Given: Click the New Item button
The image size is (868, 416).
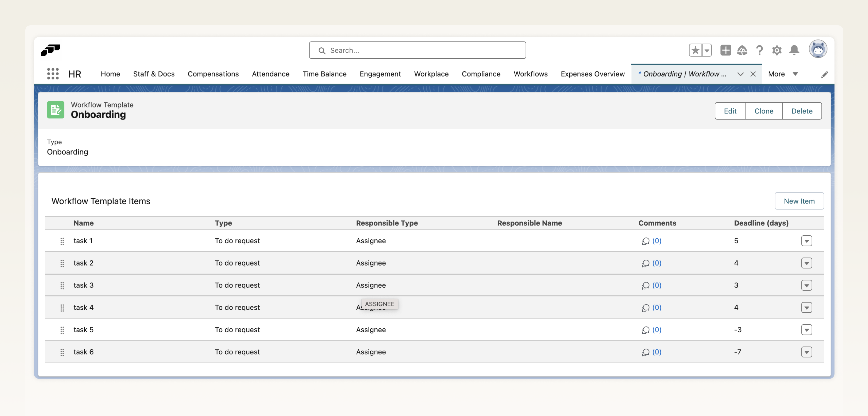Looking at the screenshot, I should coord(799,201).
